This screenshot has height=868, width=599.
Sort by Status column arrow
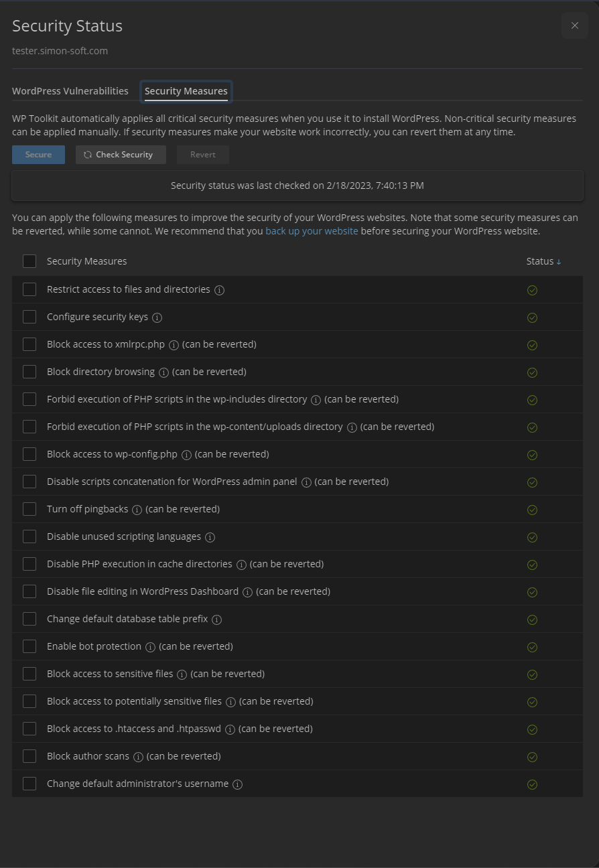pos(559,262)
